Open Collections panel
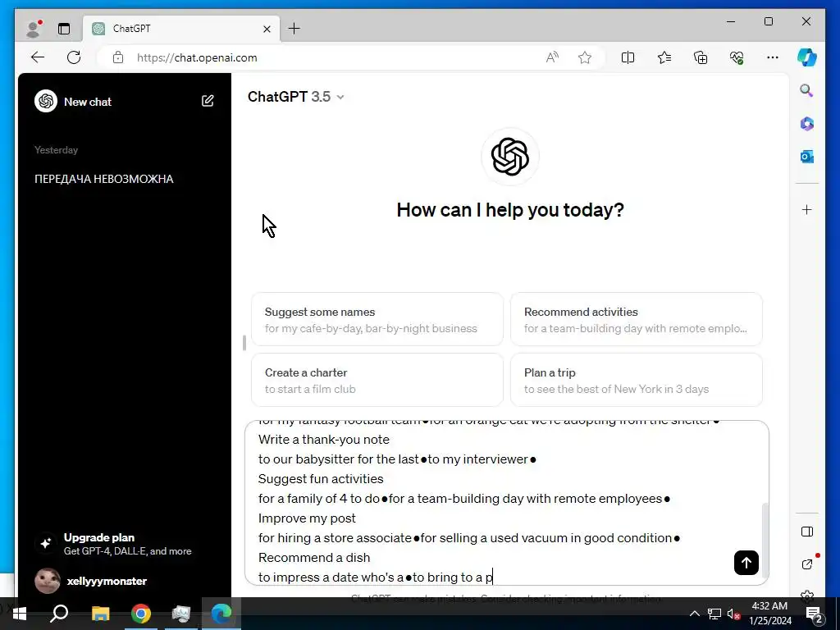This screenshot has width=840, height=630. (701, 57)
